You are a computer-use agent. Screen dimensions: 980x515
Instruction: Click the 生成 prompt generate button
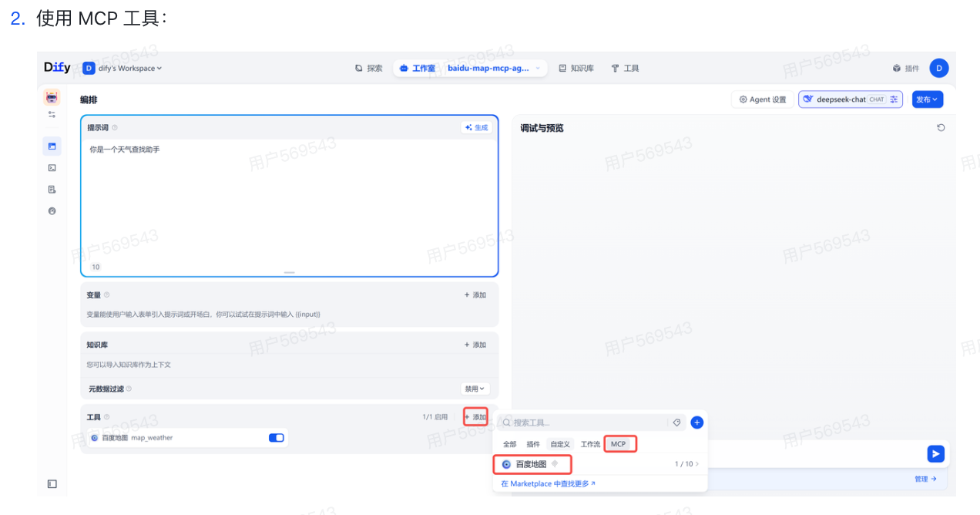point(477,127)
